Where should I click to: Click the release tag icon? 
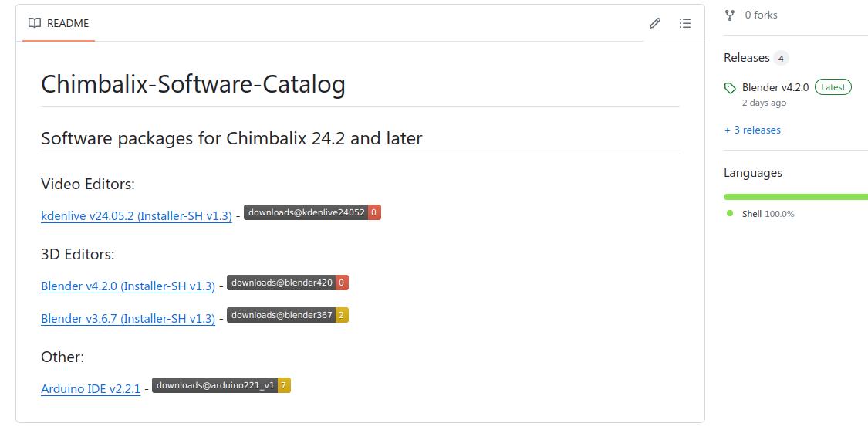click(730, 88)
